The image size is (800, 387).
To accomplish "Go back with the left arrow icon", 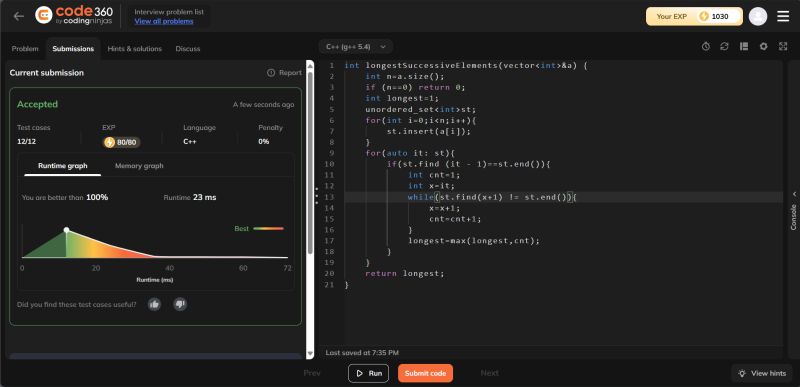I will tap(18, 16).
